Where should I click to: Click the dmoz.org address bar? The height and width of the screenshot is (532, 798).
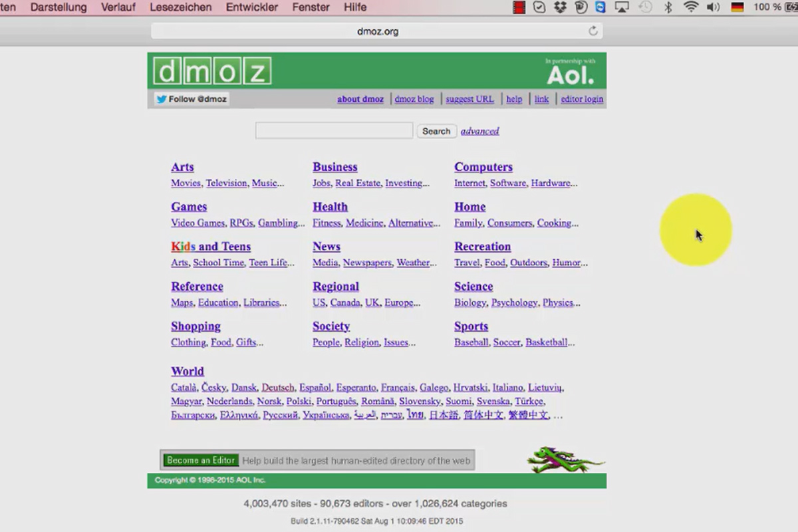(377, 31)
